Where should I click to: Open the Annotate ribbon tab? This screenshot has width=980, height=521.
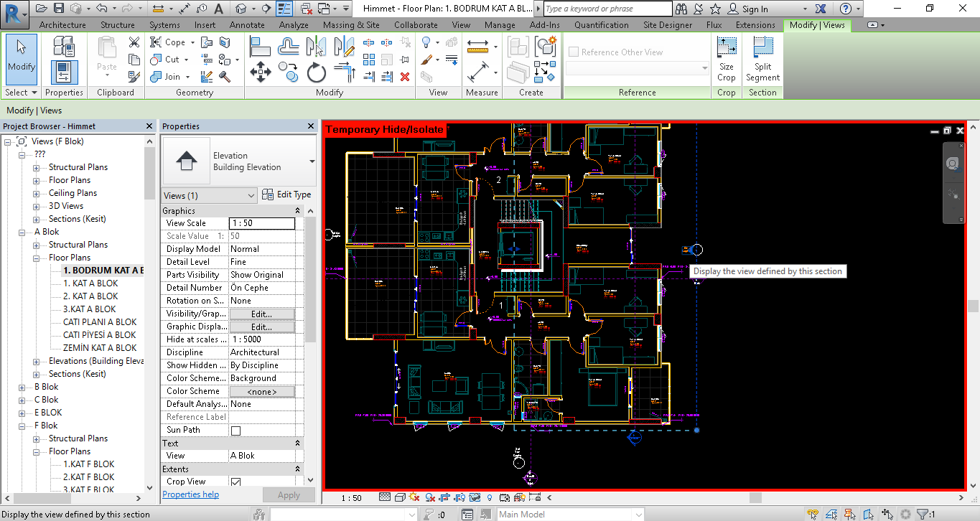pos(246,25)
